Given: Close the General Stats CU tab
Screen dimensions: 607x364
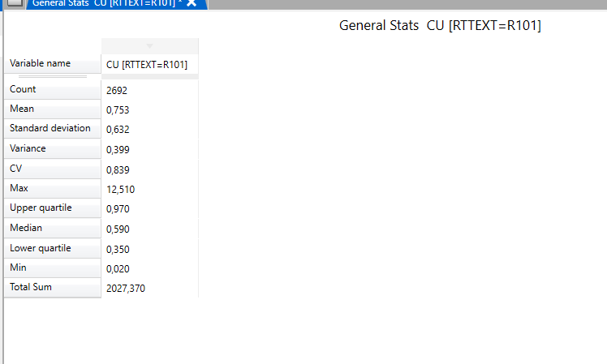Looking at the screenshot, I should click(192, 3).
